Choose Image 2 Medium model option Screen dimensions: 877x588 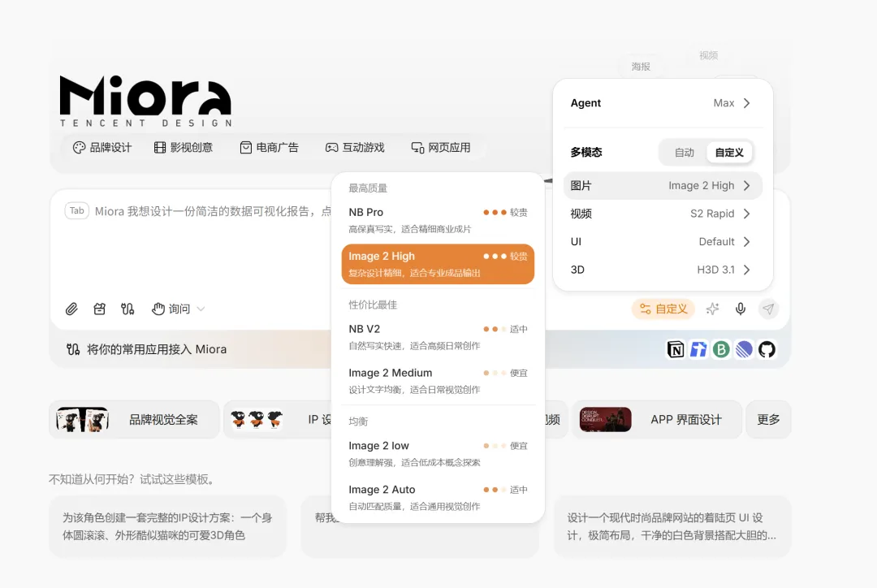coord(438,380)
